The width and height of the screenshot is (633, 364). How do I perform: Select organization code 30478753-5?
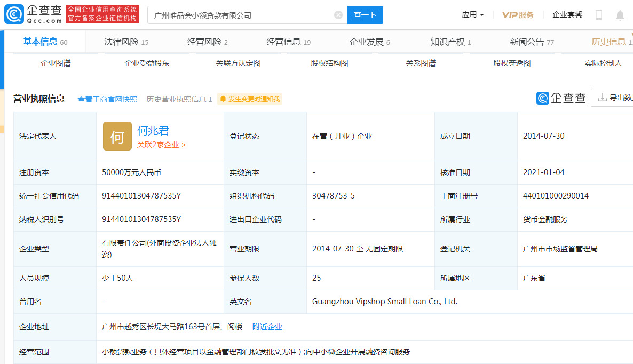coord(334,196)
